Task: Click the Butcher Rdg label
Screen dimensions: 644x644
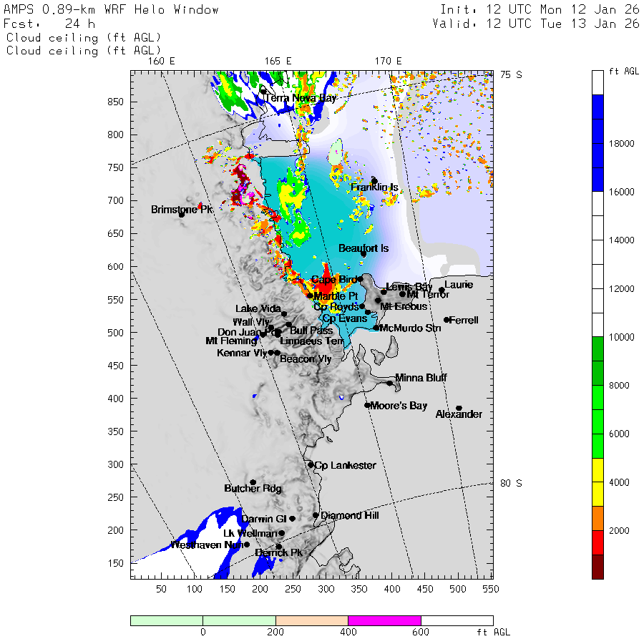Action: pyautogui.click(x=253, y=488)
